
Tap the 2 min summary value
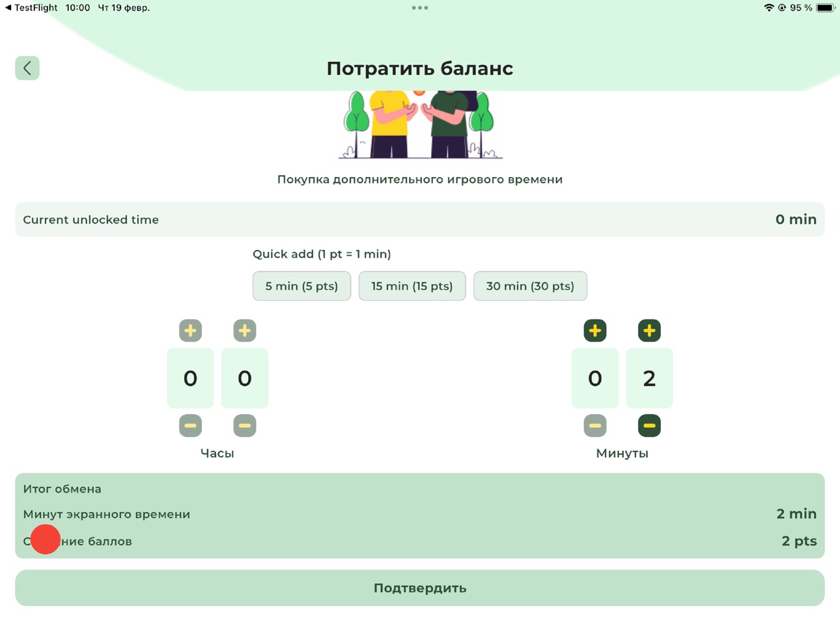coord(796,514)
